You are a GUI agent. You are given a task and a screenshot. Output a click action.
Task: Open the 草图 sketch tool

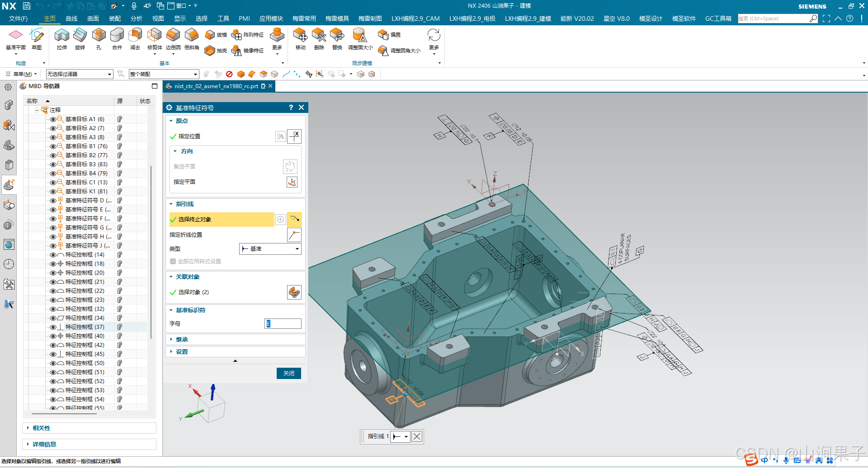tap(37, 39)
